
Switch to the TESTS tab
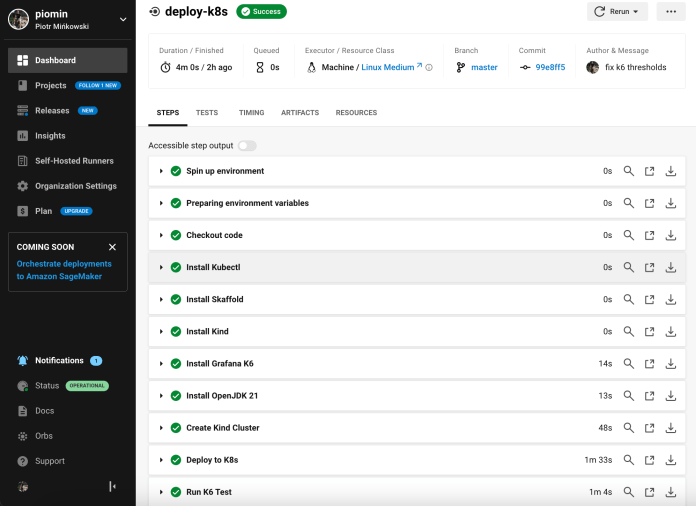(x=207, y=113)
